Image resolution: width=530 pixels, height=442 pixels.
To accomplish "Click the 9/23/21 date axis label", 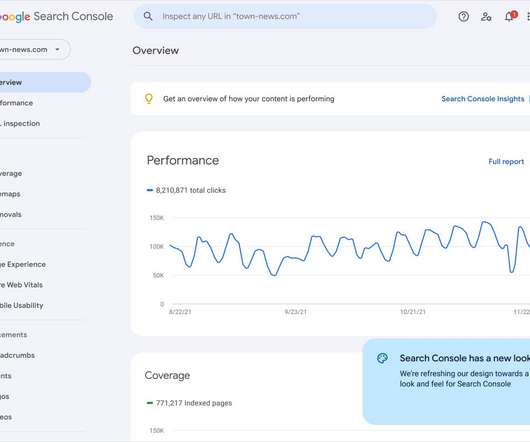I will [x=295, y=312].
